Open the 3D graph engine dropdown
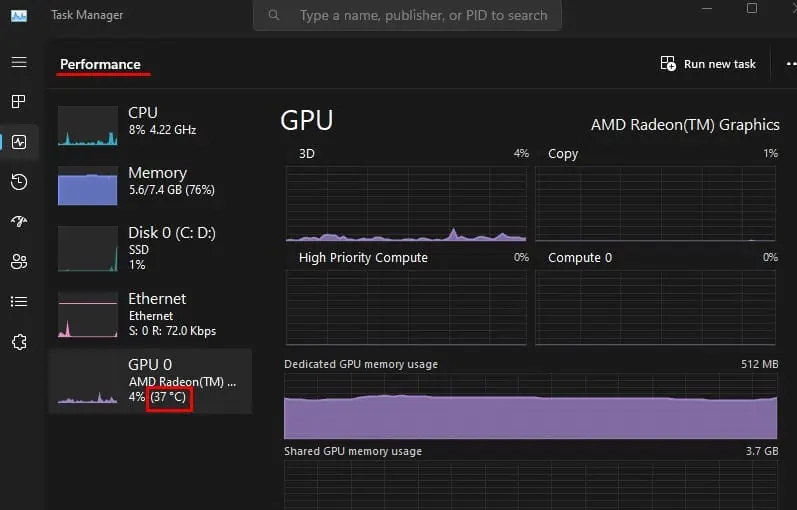This screenshot has width=797, height=510. coord(306,154)
